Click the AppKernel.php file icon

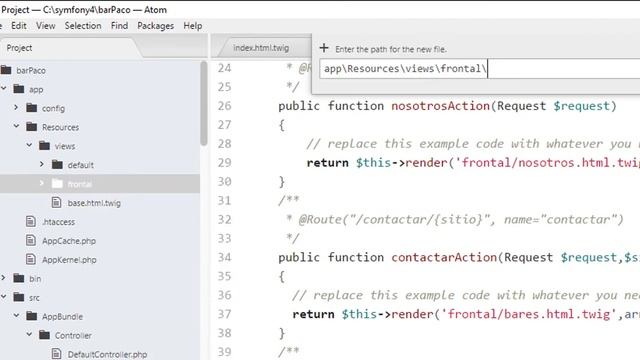coord(31,259)
